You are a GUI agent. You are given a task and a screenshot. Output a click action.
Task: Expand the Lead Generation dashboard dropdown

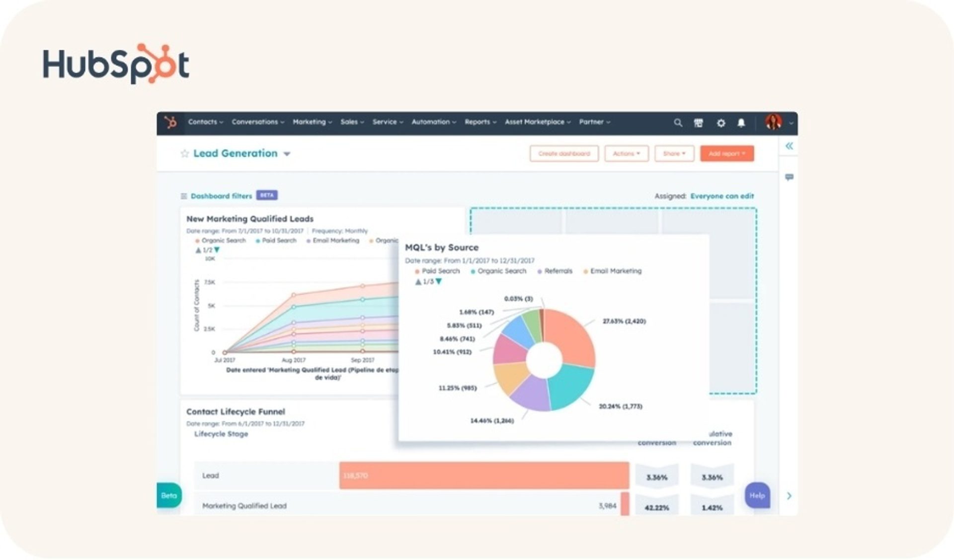click(287, 154)
